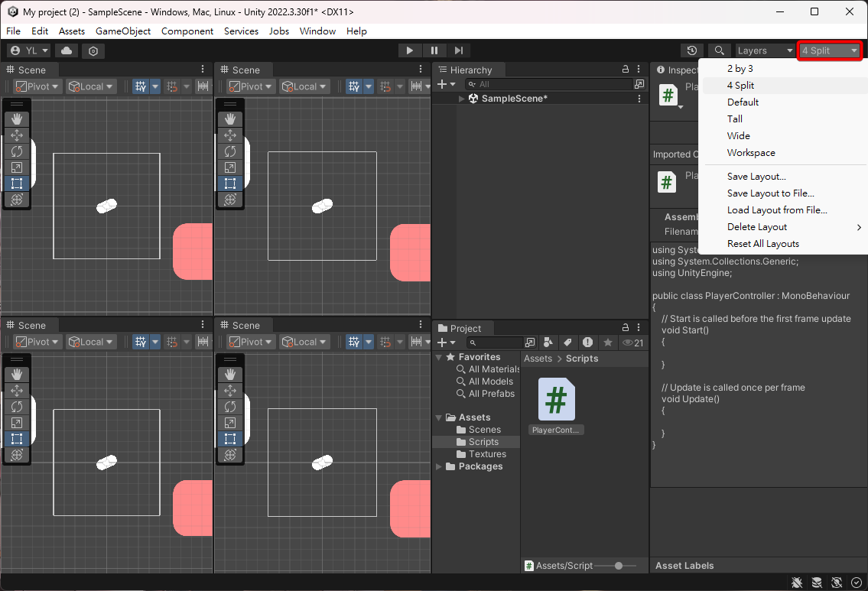Toggle hidden packages visibility eye in Project panel
The width and height of the screenshot is (868, 591).
click(632, 343)
